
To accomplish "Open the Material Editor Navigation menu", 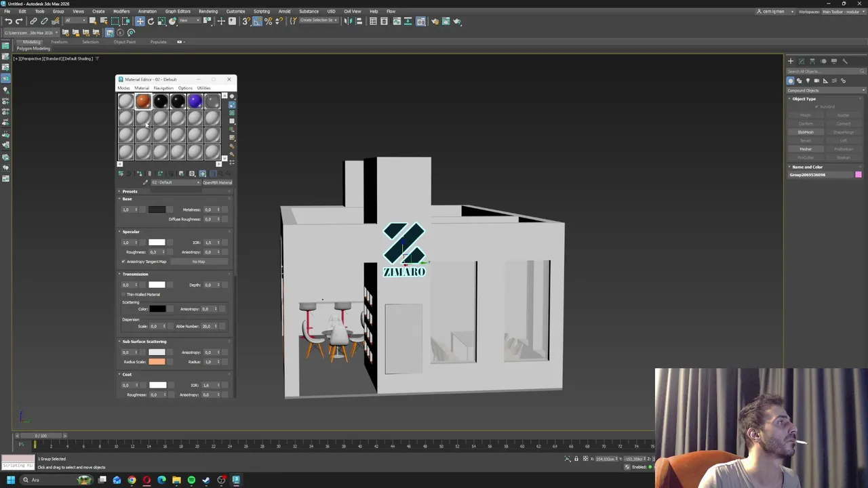I will point(163,88).
